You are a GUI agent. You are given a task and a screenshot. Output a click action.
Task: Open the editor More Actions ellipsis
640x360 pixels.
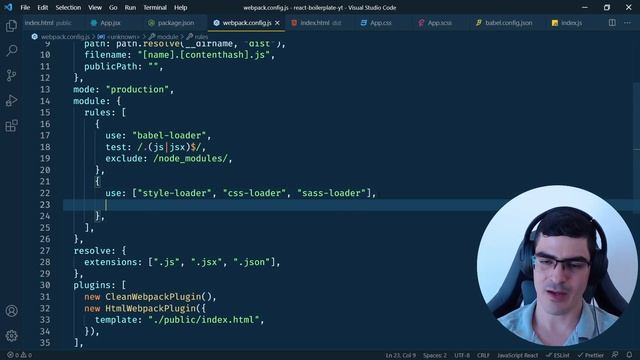(x=627, y=23)
